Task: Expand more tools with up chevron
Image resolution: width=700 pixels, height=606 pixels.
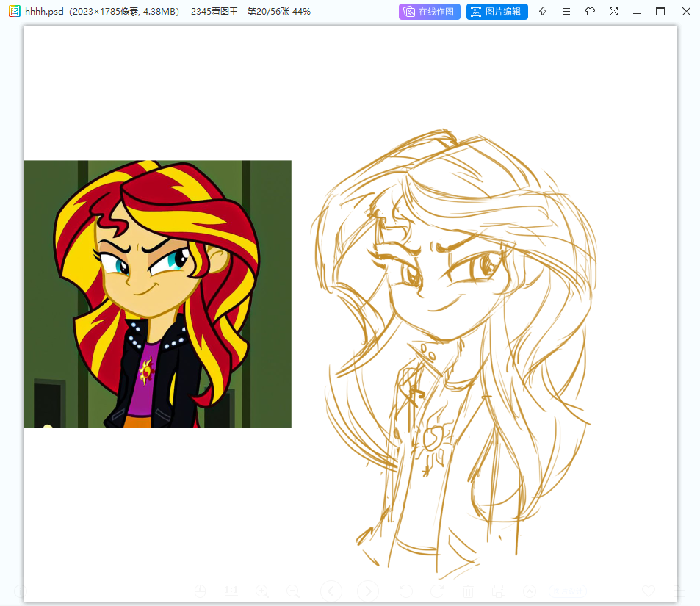Action: [530, 592]
